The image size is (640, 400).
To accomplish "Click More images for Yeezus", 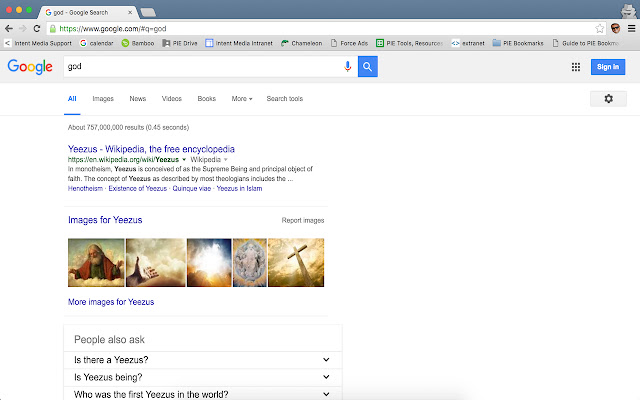I will (111, 302).
